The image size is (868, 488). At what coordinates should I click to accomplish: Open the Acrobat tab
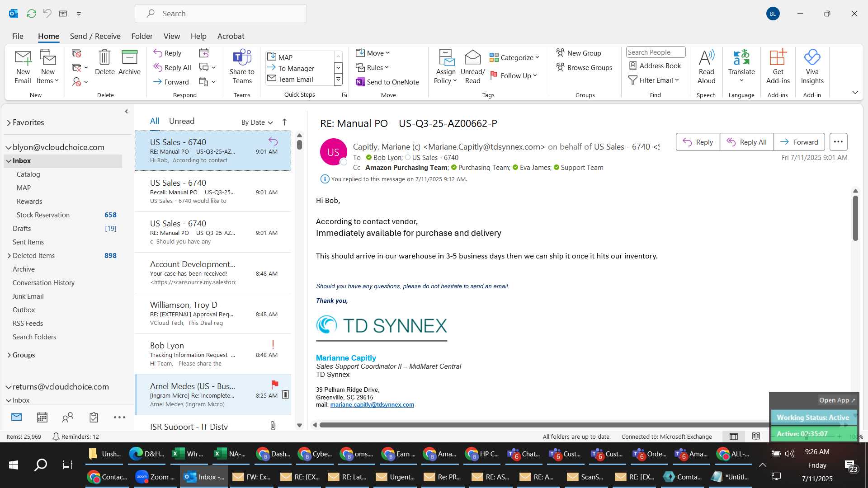tap(231, 36)
